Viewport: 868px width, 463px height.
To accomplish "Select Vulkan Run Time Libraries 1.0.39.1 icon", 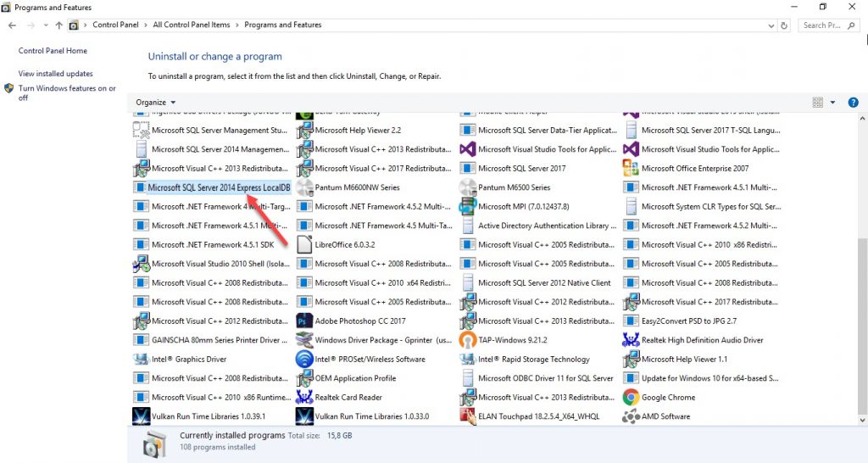I will click(142, 416).
